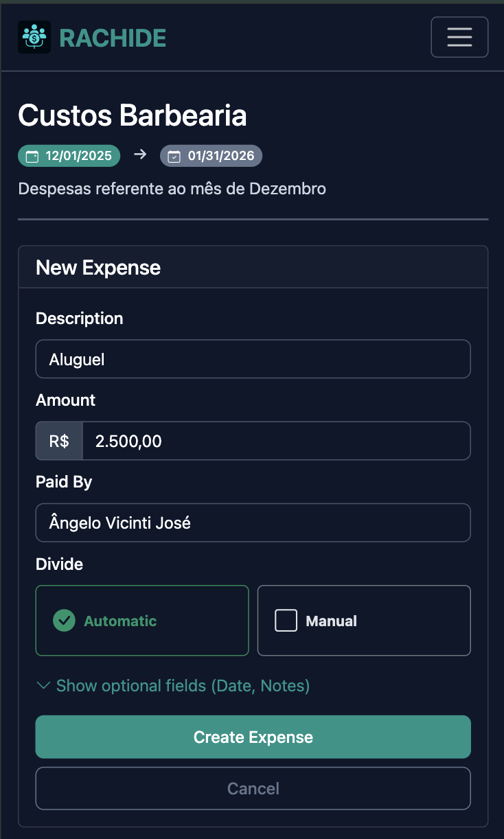This screenshot has width=504, height=839.
Task: Enable the Manual divide checkbox
Action: point(286,620)
